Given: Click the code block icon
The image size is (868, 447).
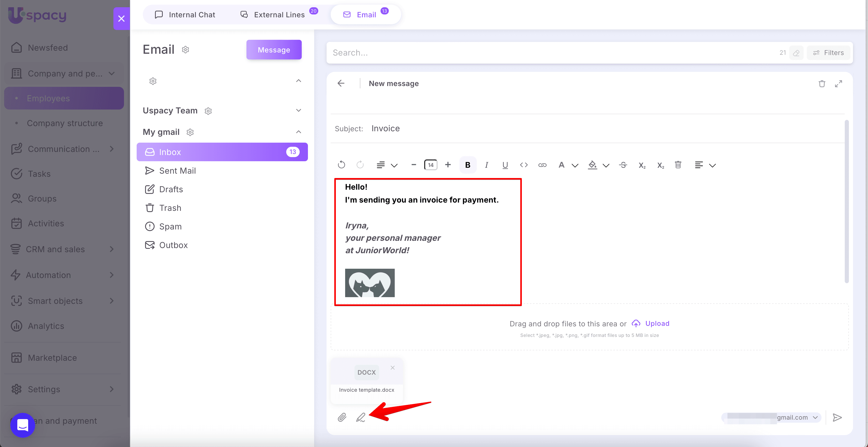Looking at the screenshot, I should point(524,165).
